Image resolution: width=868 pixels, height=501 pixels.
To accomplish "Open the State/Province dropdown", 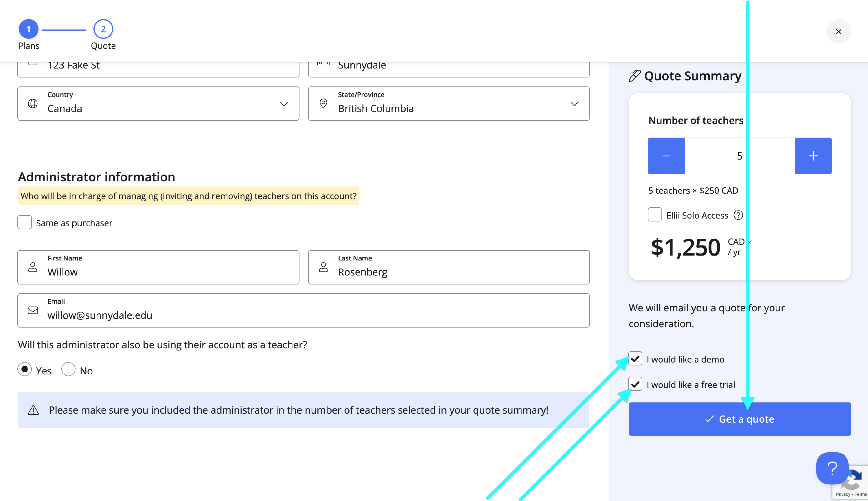I will [574, 103].
